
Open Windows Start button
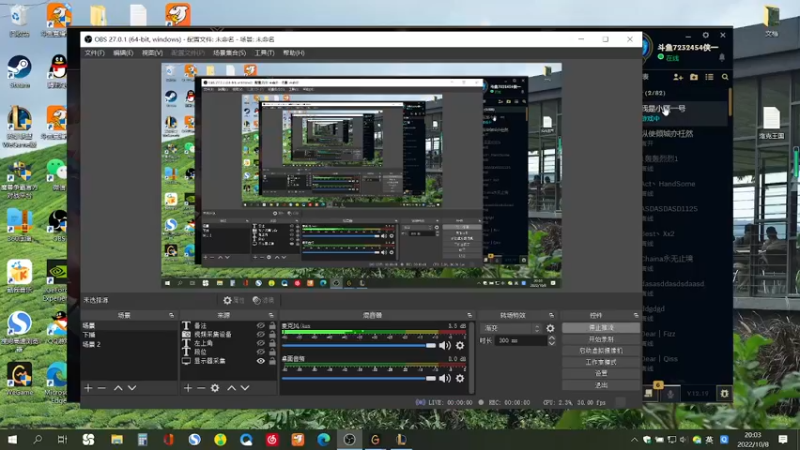click(12, 439)
